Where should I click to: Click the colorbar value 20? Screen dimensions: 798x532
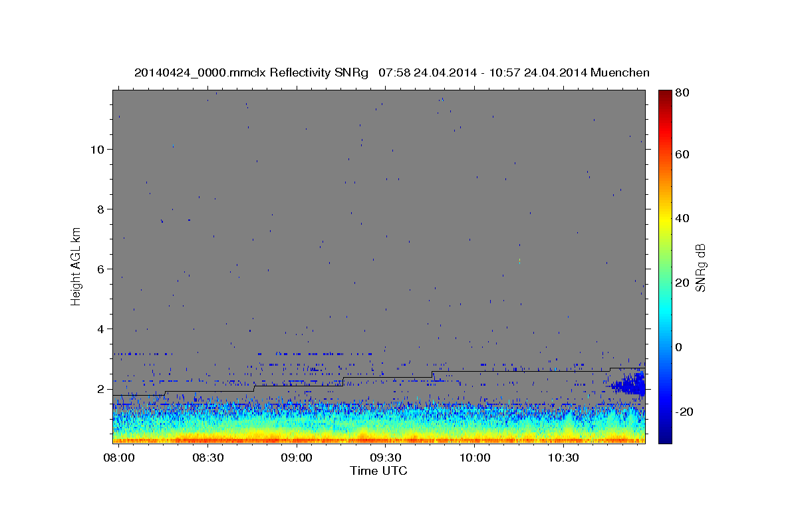[x=682, y=283]
